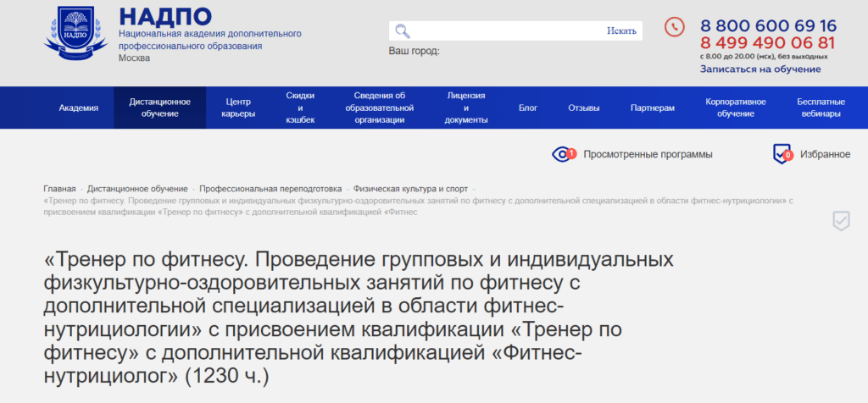
Task: Add program to favorites with gray checkmark badge
Action: pos(840,221)
